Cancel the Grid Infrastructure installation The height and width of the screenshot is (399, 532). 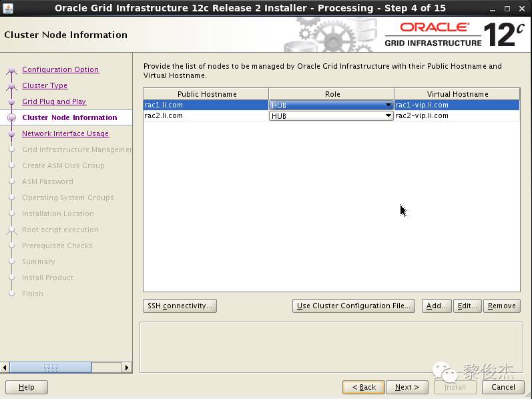503,387
